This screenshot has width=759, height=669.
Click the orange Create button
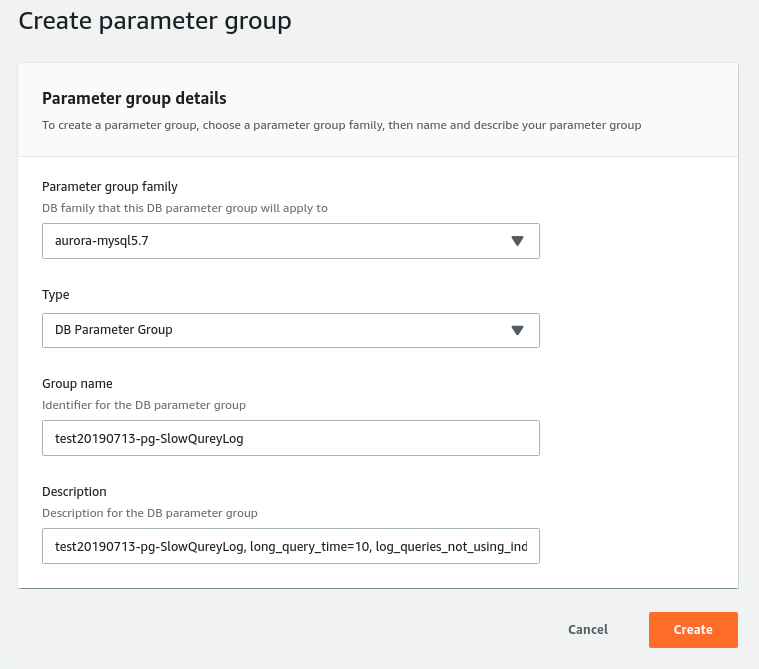point(693,629)
